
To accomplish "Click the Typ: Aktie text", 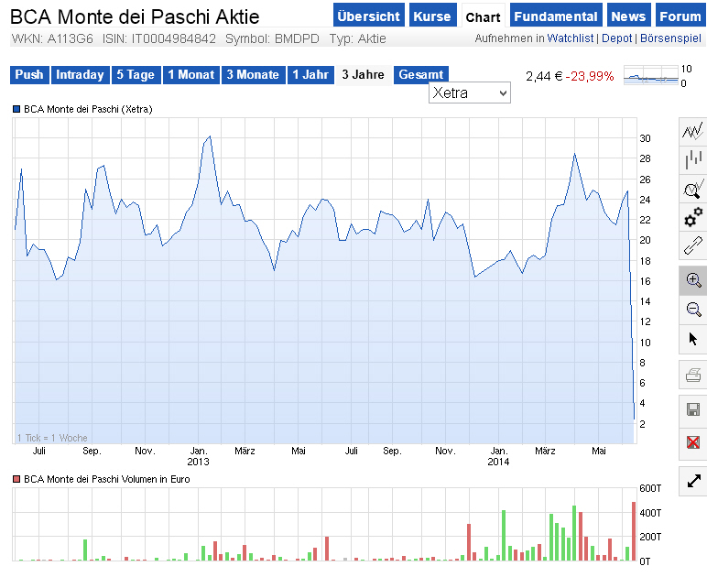I will pyautogui.click(x=357, y=38).
